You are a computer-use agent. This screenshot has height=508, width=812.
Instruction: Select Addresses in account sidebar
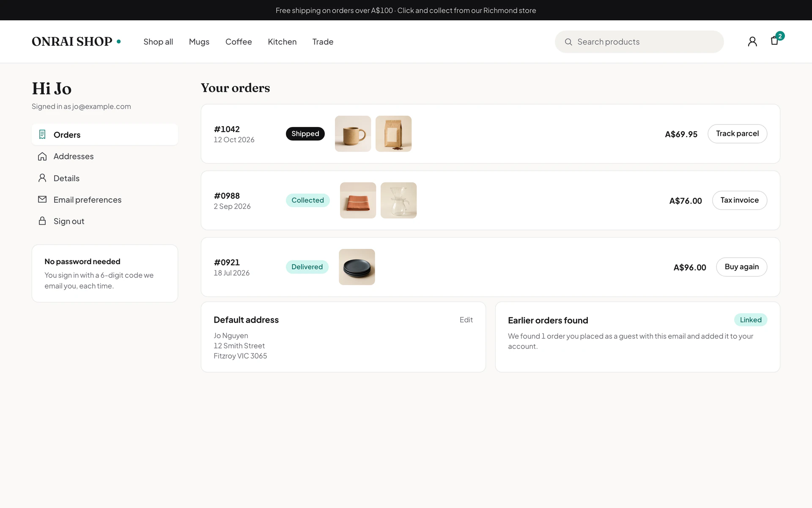point(105,157)
